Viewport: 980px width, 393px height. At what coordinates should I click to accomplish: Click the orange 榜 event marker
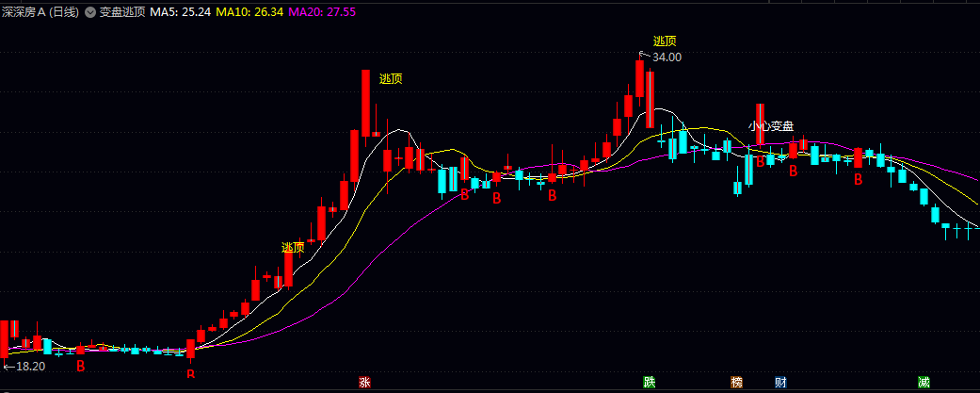tap(737, 382)
